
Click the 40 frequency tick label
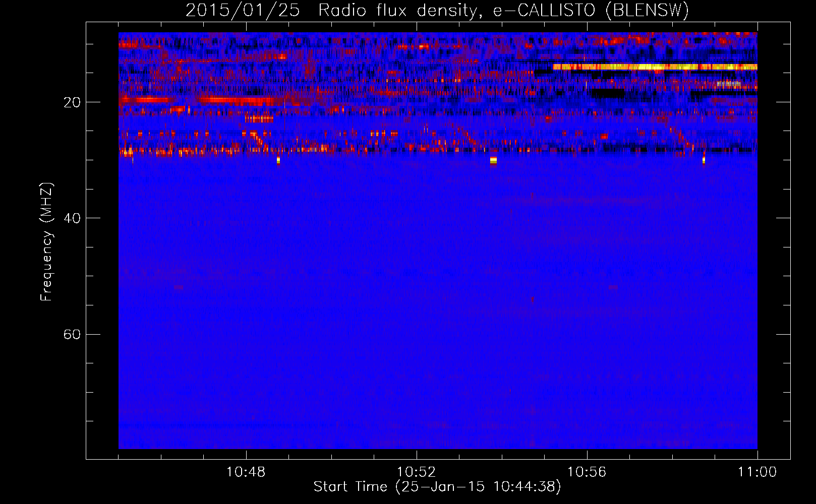[72, 218]
